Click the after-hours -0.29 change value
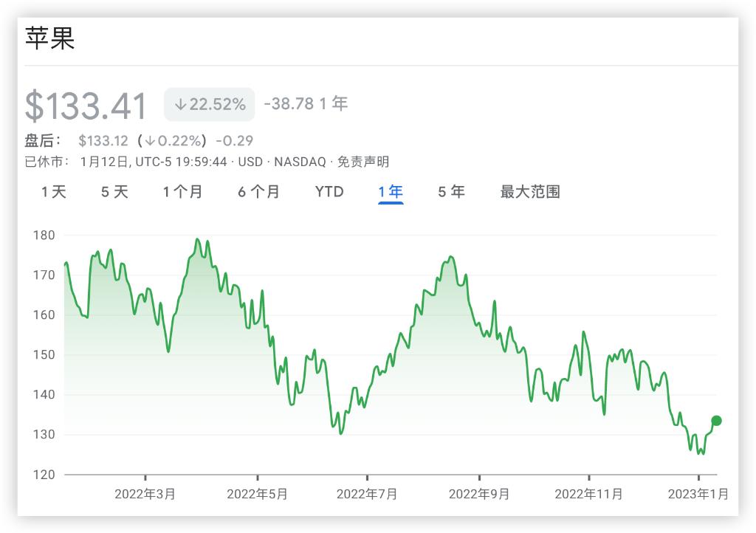The width and height of the screenshot is (756, 533). pos(234,141)
